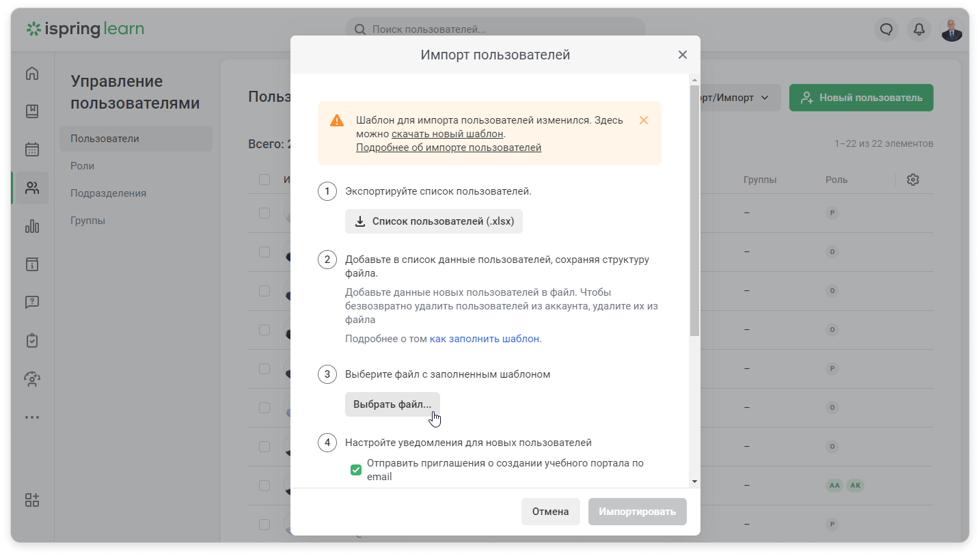Tick the select-all checkbox in table header
This screenshot has width=980, height=556.
click(x=264, y=180)
